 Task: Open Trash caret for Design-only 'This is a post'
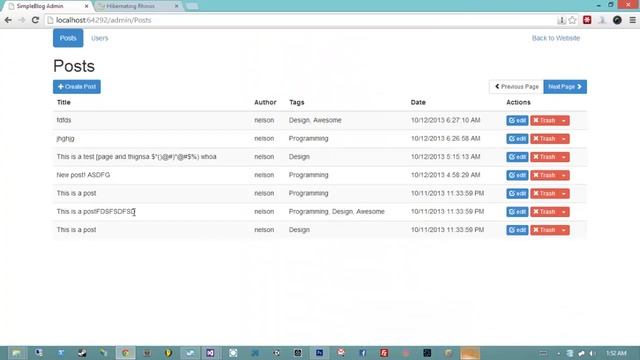564,230
